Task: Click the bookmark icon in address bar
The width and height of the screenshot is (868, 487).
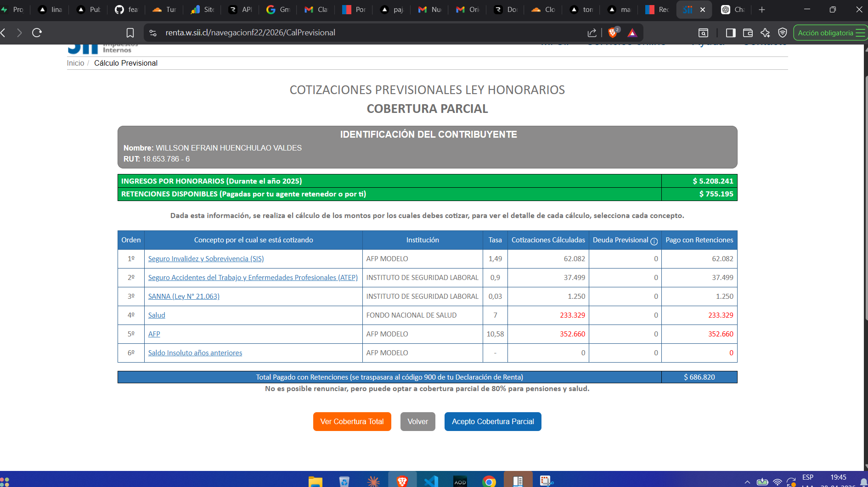Action: (130, 33)
